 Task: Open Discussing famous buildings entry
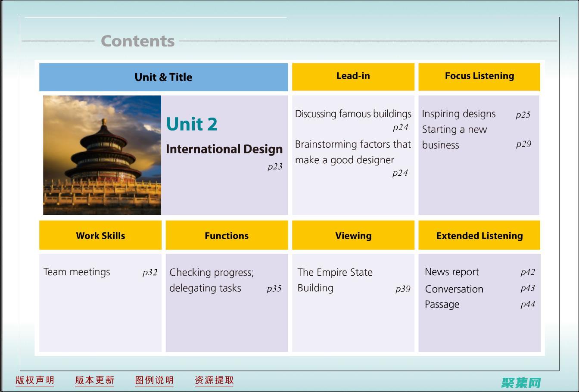pos(353,114)
